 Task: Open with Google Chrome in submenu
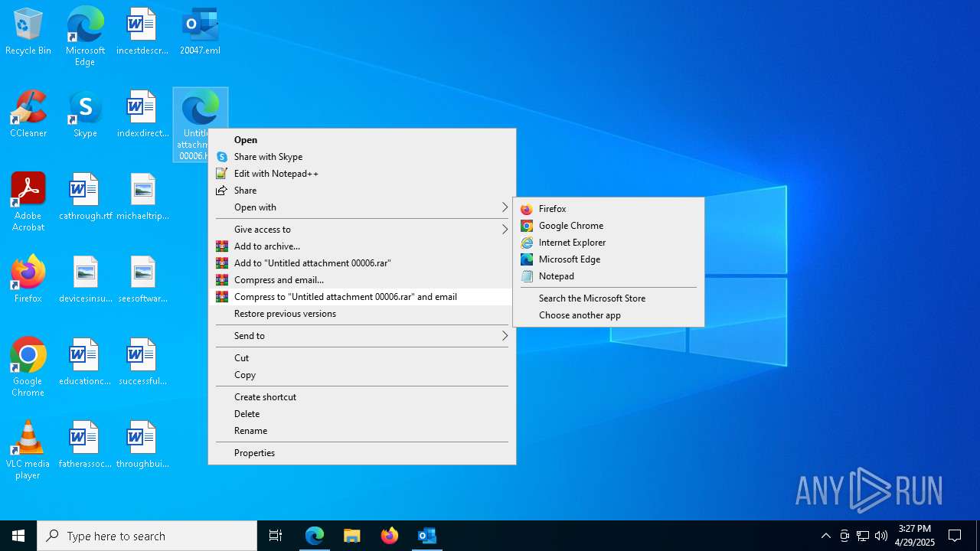(609, 226)
